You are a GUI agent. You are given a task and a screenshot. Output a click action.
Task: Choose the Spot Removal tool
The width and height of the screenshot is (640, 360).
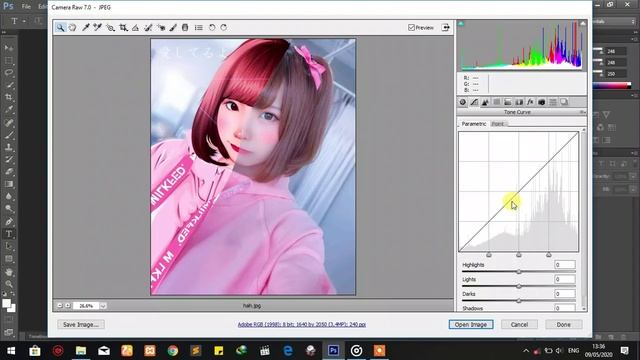pos(148,28)
